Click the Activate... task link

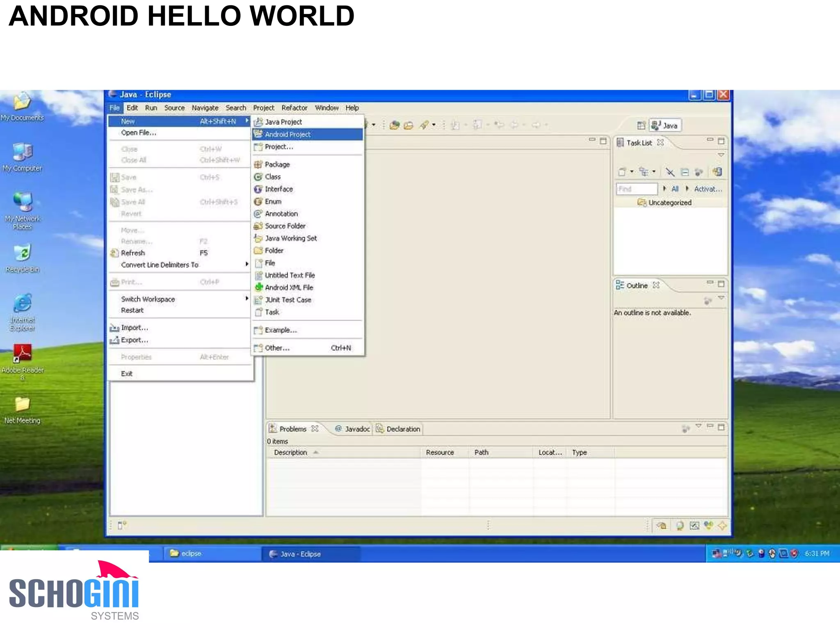pos(708,189)
